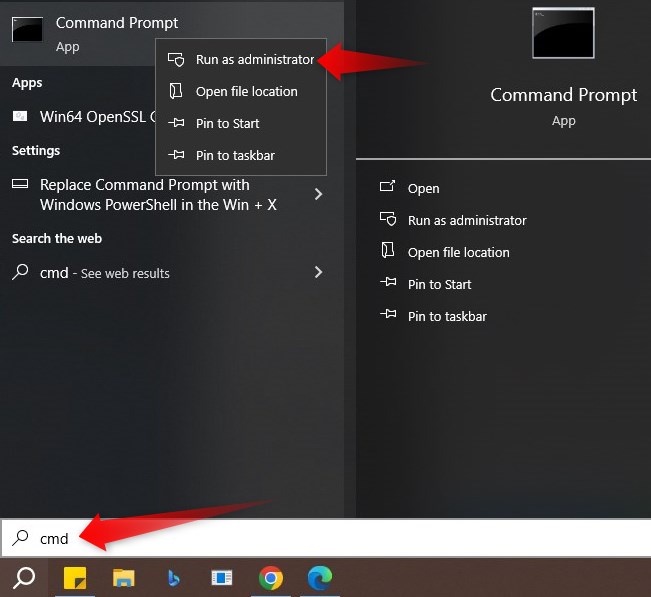Image resolution: width=651 pixels, height=597 pixels.
Task: Click the taskbar search magnifier button
Action: (x=24, y=577)
